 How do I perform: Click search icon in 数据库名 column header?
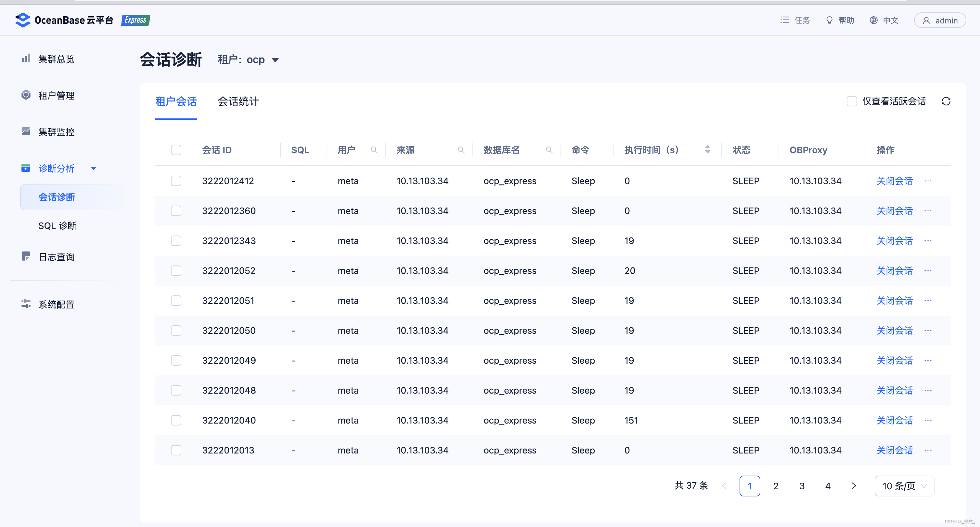549,150
